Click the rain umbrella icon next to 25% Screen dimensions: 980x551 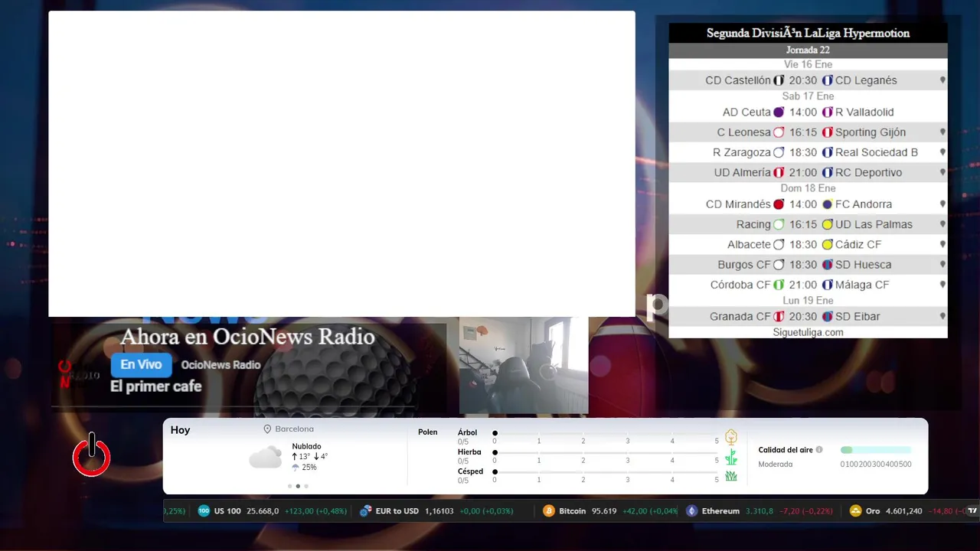pos(296,467)
